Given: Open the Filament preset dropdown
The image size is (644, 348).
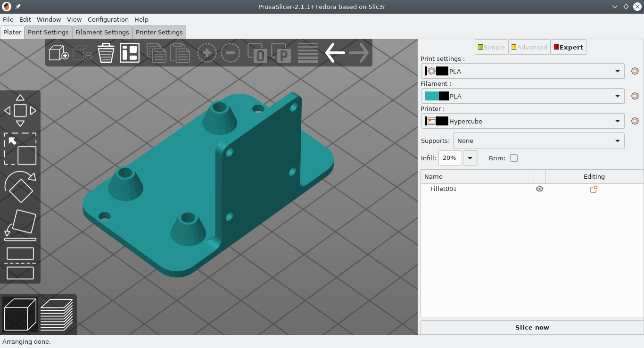Looking at the screenshot, I should (523, 96).
